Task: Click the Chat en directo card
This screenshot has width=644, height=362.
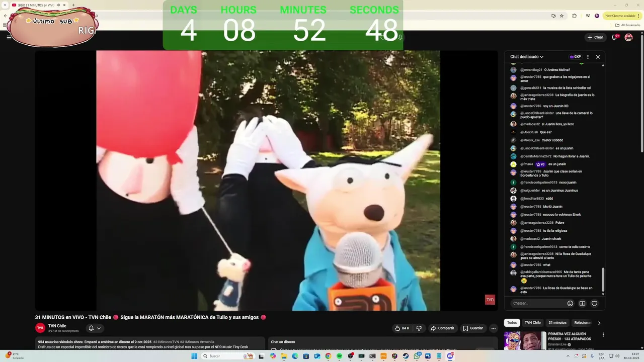Action: point(383,343)
